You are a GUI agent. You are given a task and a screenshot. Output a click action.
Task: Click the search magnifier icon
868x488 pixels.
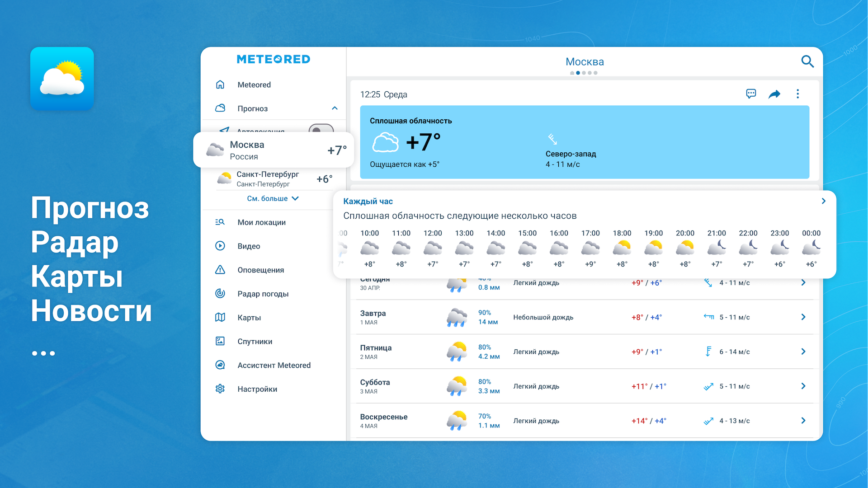pyautogui.click(x=807, y=61)
